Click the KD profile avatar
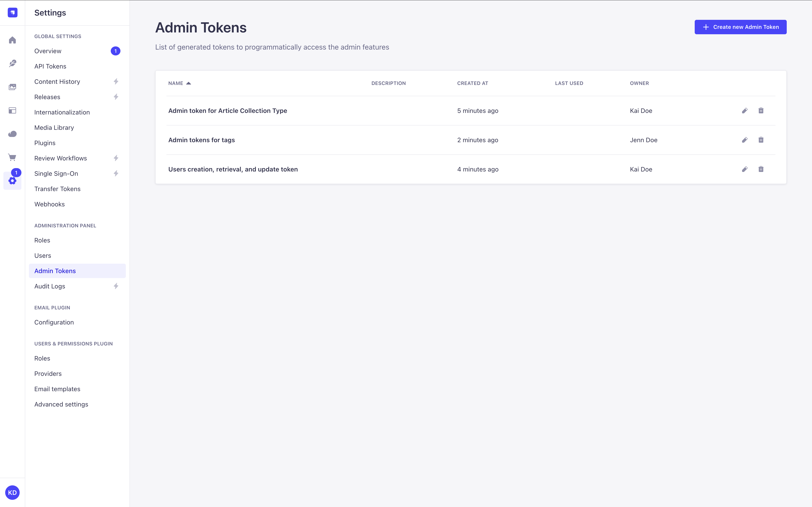 pyautogui.click(x=12, y=492)
